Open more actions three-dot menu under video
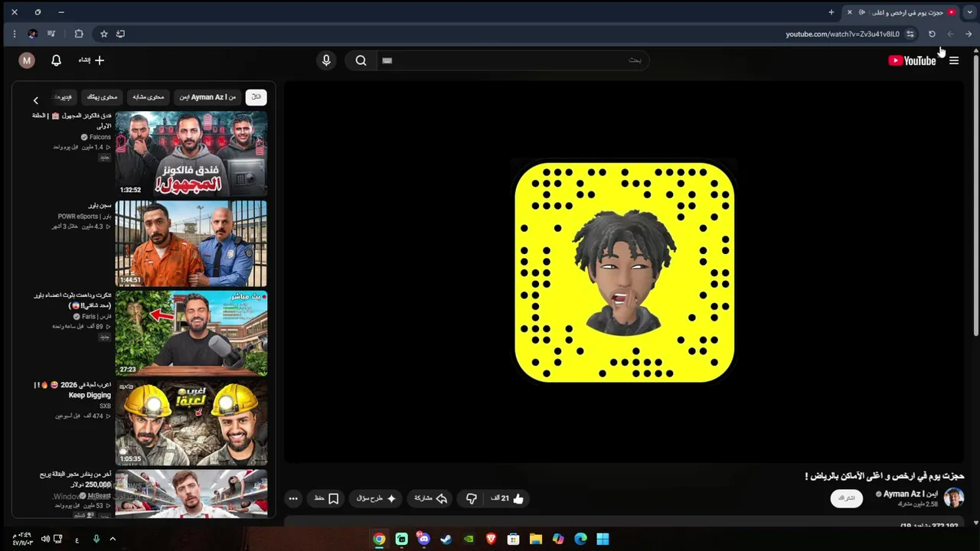980x551 pixels. (x=293, y=498)
